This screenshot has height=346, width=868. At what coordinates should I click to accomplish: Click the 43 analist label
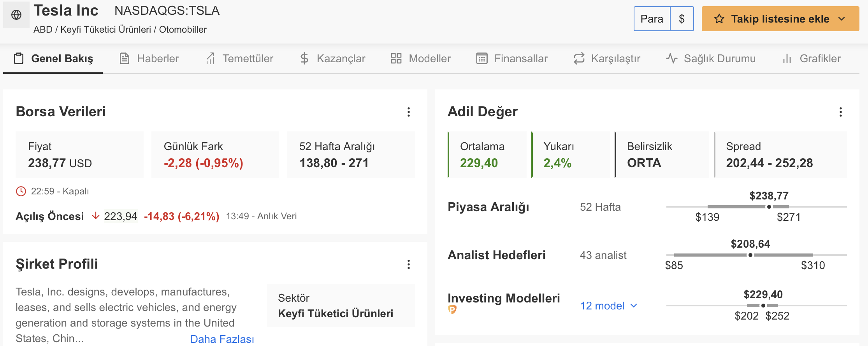(603, 255)
